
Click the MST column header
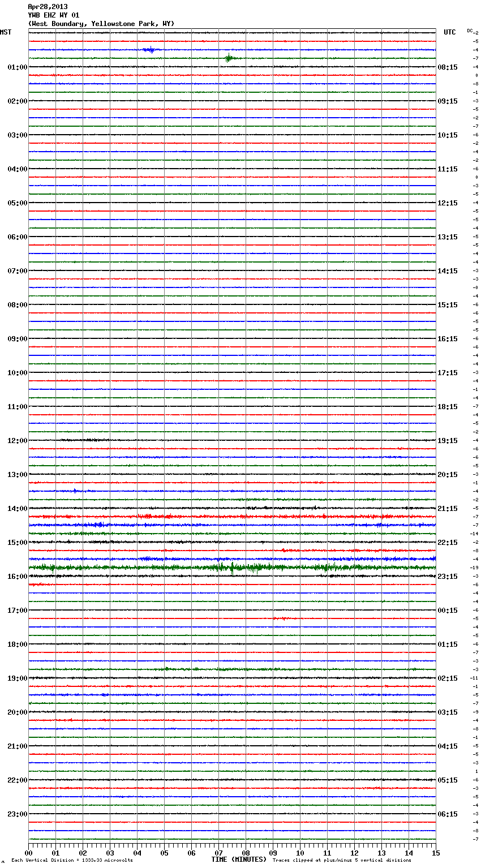coord(6,32)
